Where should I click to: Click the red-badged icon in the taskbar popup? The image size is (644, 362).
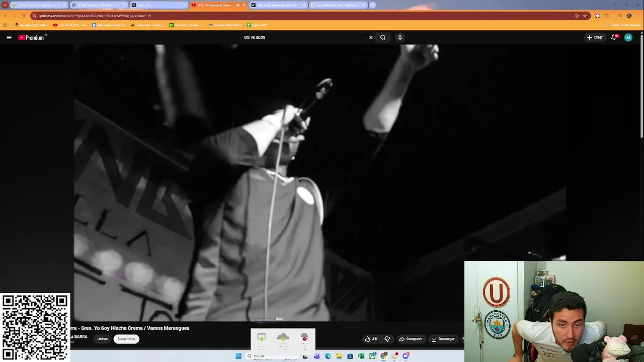[304, 337]
